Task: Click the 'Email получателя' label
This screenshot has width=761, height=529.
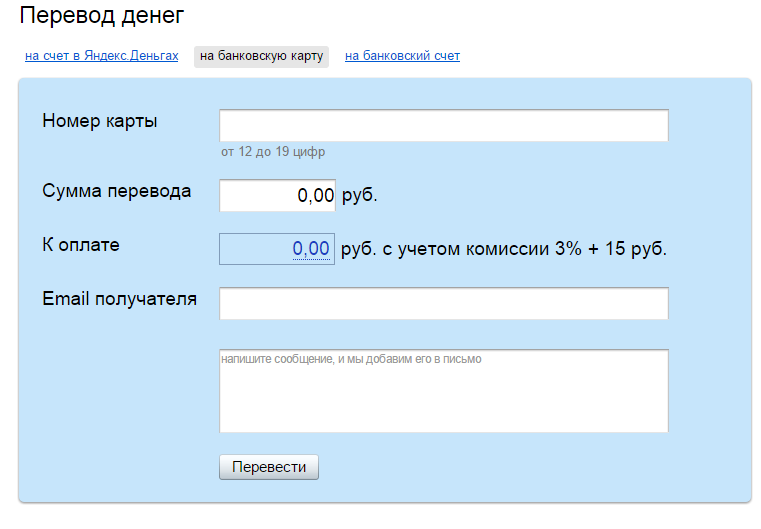Action: (119, 299)
